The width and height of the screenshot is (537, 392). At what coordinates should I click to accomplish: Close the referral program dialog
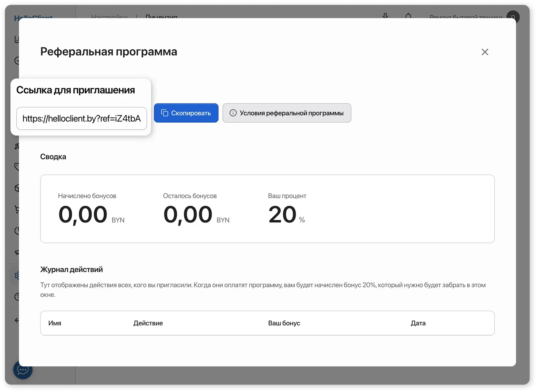pos(485,52)
